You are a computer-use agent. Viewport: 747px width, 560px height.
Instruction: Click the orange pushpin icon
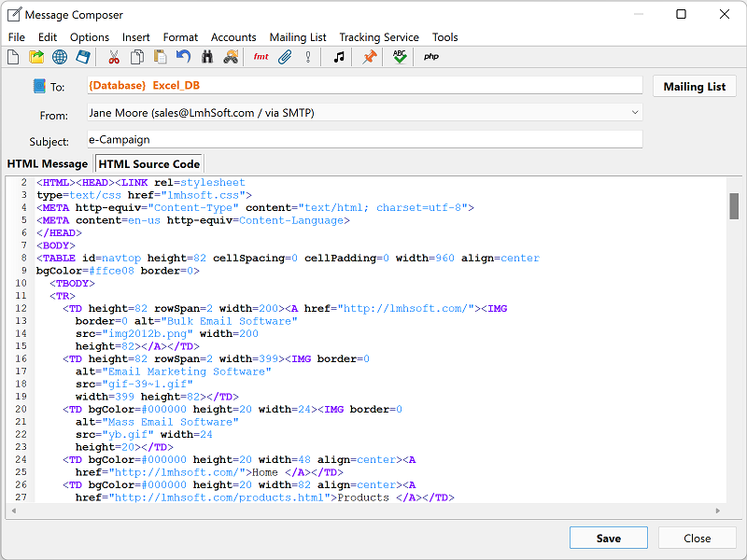pos(369,57)
